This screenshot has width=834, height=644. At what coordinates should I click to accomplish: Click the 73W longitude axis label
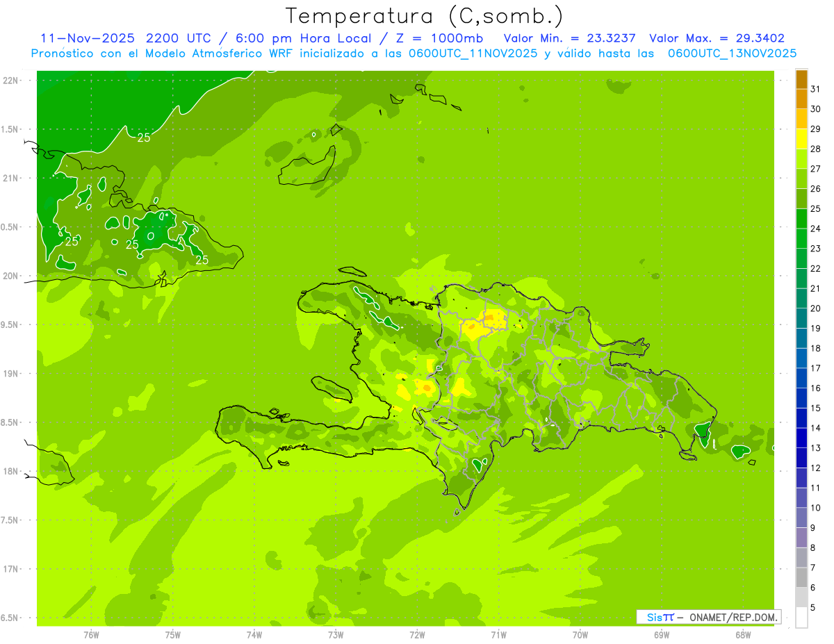[x=336, y=635]
